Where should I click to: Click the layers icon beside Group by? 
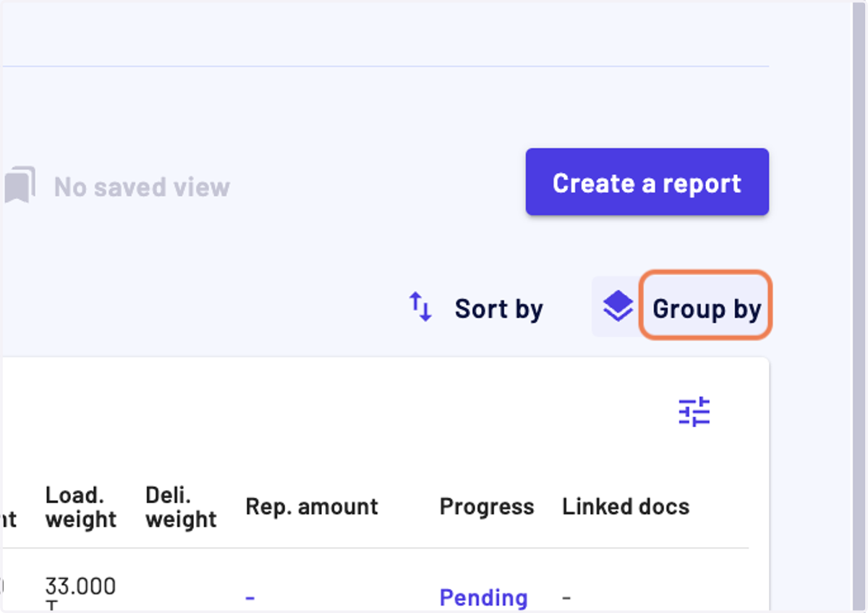(x=618, y=306)
